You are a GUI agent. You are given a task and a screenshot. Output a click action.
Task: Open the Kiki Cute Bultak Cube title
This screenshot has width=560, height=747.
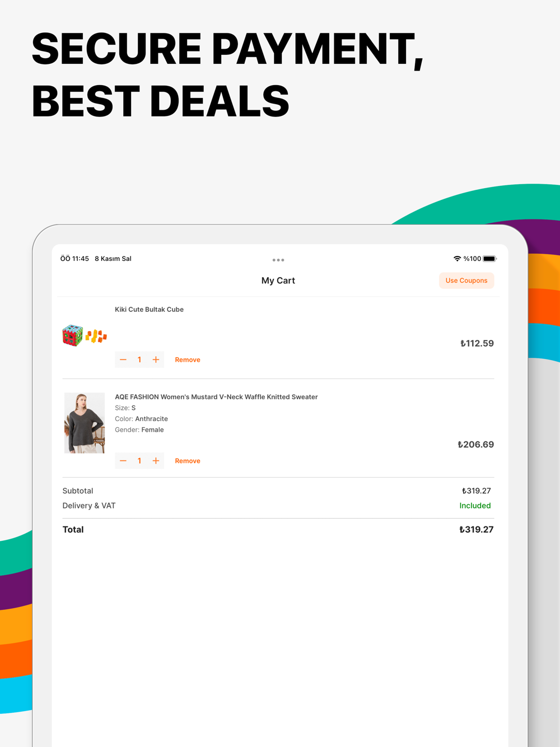[x=149, y=309]
